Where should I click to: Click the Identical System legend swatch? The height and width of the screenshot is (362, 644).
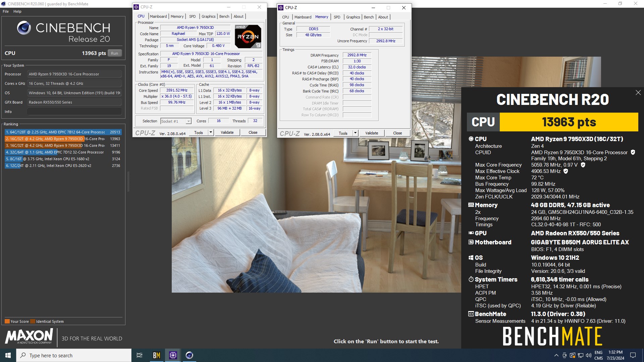tap(33, 321)
